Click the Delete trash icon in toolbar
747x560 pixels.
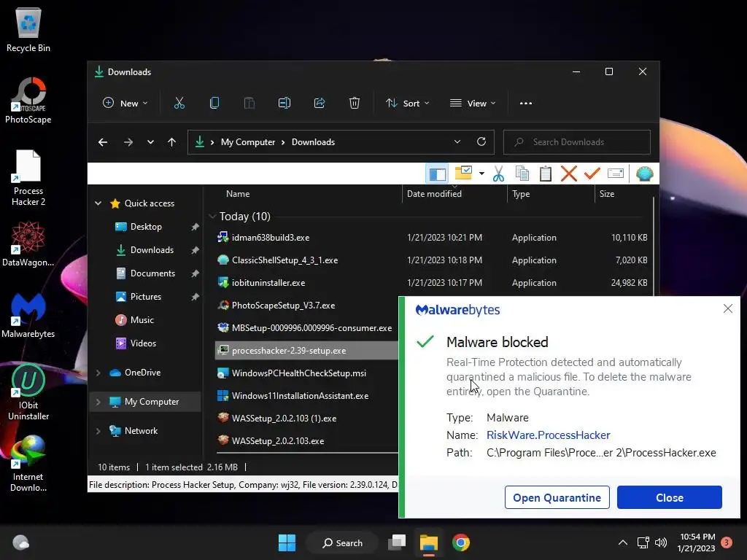point(355,103)
